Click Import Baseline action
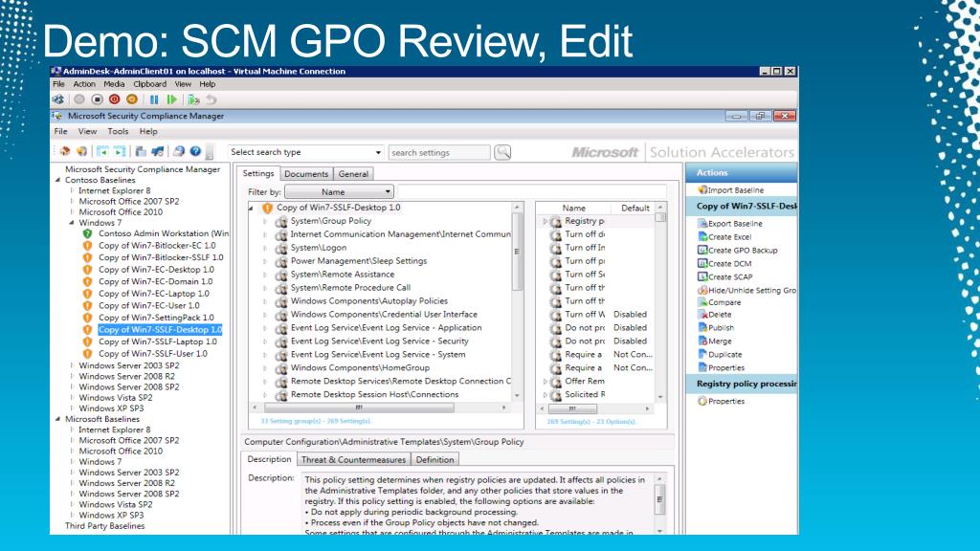This screenshot has height=551, width=980. click(730, 190)
